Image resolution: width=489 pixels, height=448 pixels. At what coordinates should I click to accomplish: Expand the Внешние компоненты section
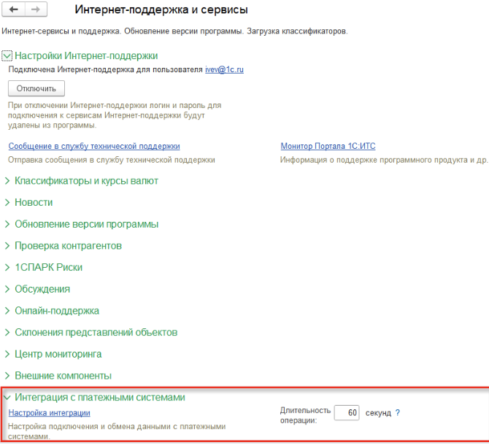pos(63,376)
